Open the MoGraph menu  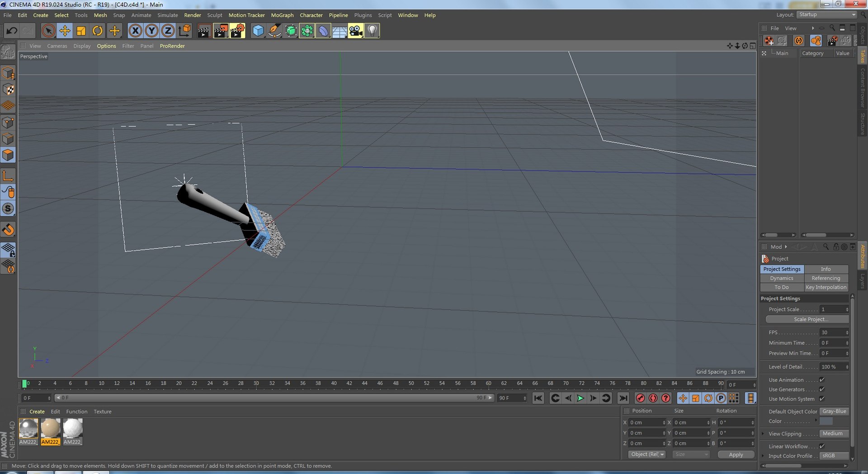pyautogui.click(x=282, y=15)
